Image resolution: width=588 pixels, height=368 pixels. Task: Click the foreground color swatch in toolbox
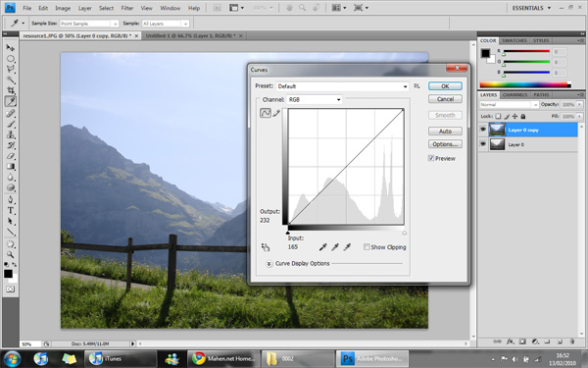coord(8,274)
